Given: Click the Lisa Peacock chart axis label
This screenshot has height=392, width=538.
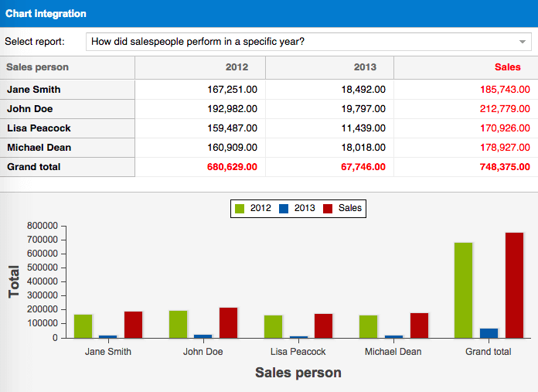Looking at the screenshot, I should 298,352.
